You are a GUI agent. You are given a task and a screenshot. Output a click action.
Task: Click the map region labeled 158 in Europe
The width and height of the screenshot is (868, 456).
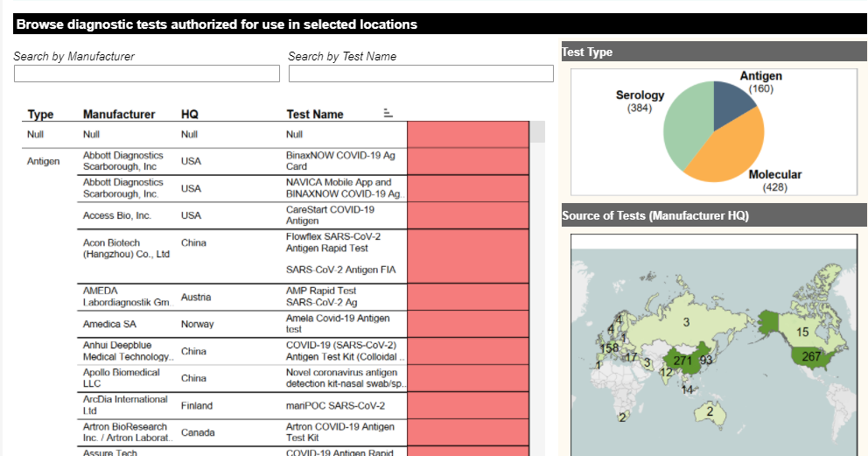(609, 348)
